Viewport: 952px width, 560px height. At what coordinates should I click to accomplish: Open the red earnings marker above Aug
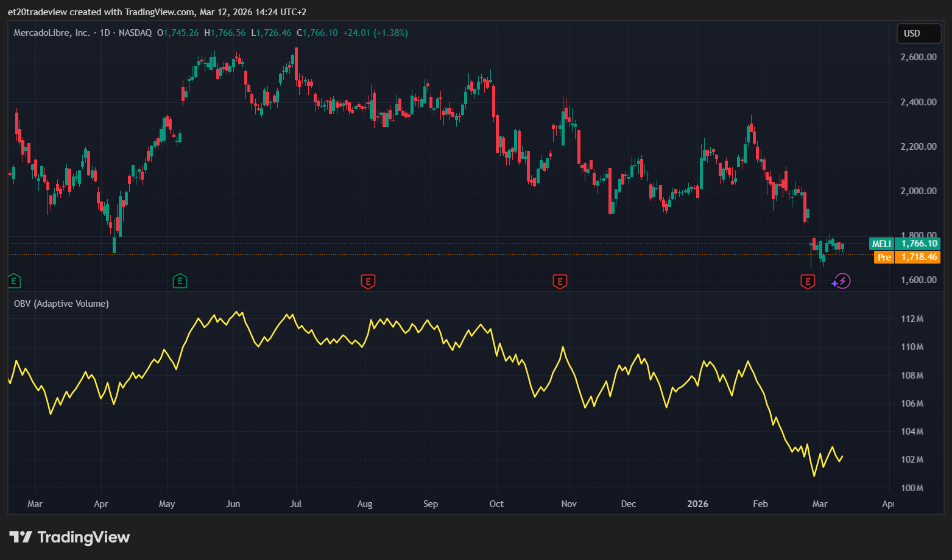point(368,281)
